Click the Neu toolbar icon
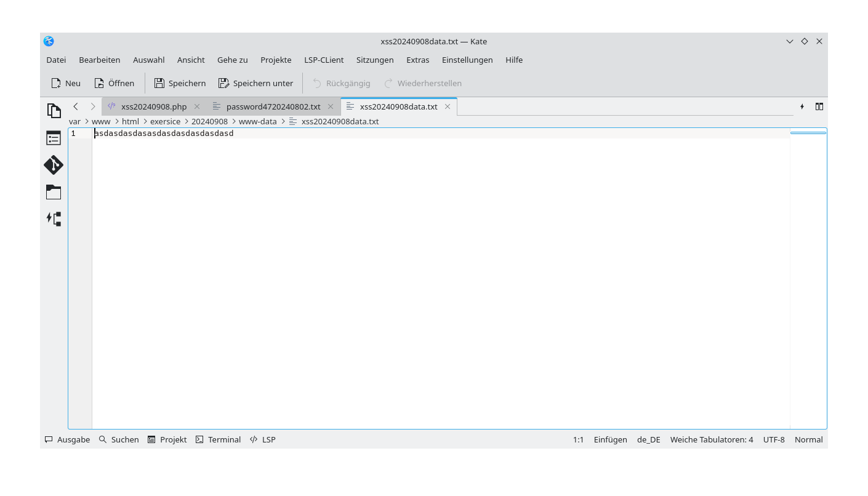The width and height of the screenshot is (868, 496). [65, 82]
